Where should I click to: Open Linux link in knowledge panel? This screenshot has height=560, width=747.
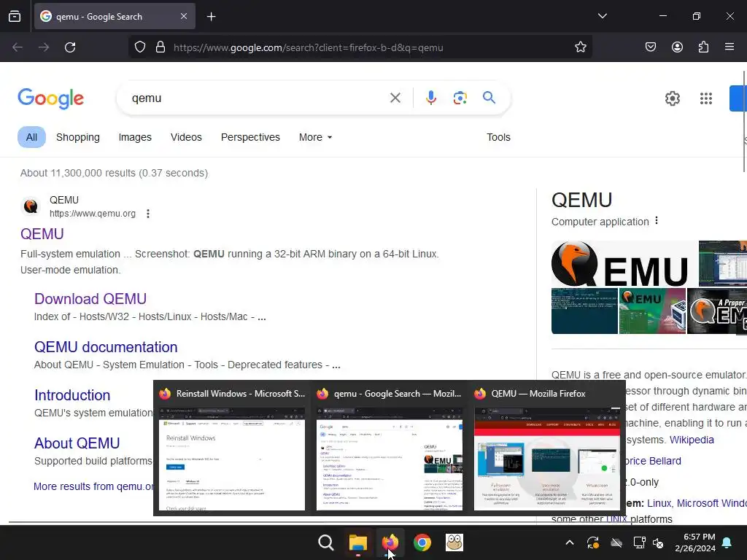pos(659,503)
